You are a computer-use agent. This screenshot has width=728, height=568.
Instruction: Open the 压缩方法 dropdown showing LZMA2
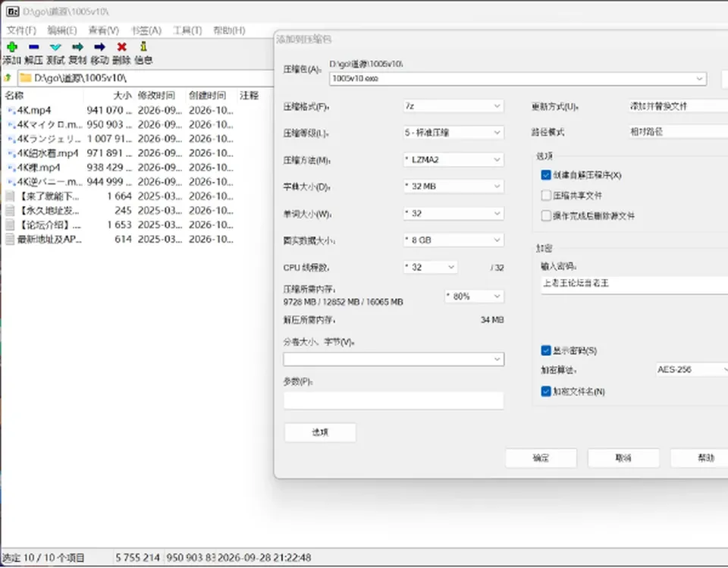[453, 160]
